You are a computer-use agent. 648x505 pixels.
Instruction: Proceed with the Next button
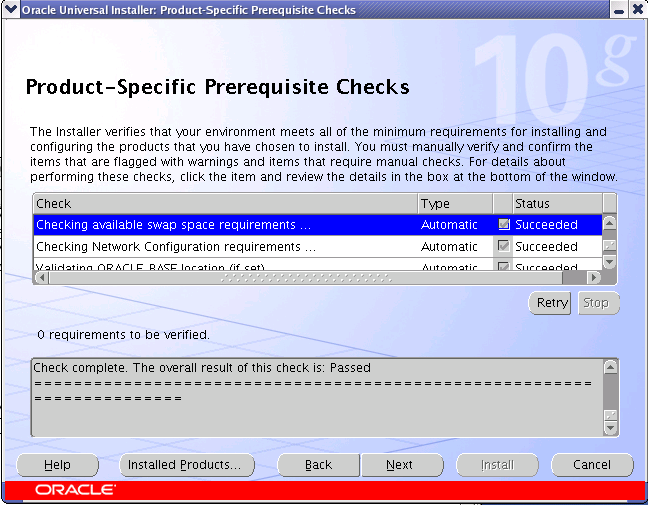coord(402,465)
